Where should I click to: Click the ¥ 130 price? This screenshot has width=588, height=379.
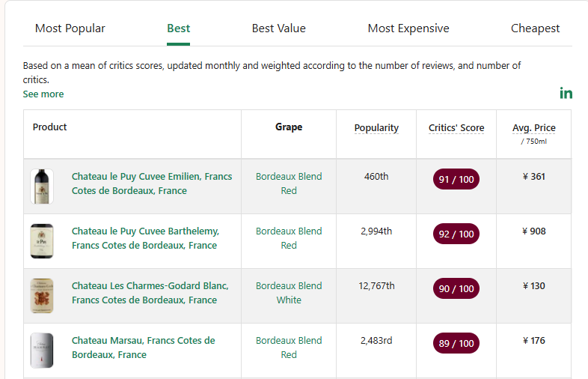point(534,286)
